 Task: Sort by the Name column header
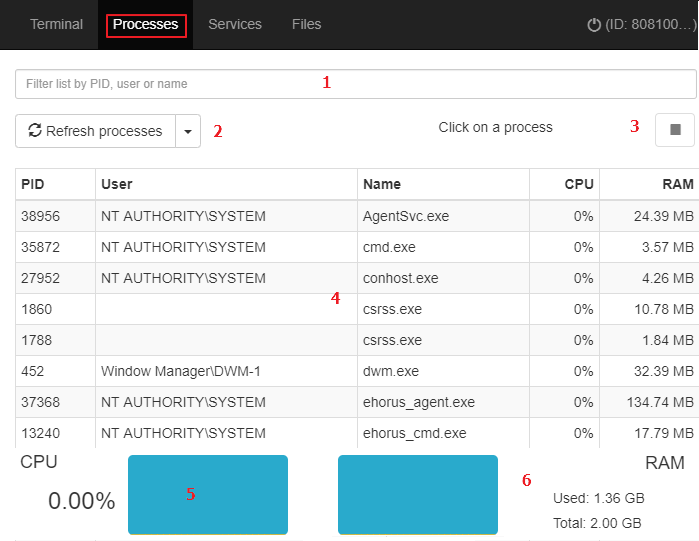pyautogui.click(x=382, y=184)
